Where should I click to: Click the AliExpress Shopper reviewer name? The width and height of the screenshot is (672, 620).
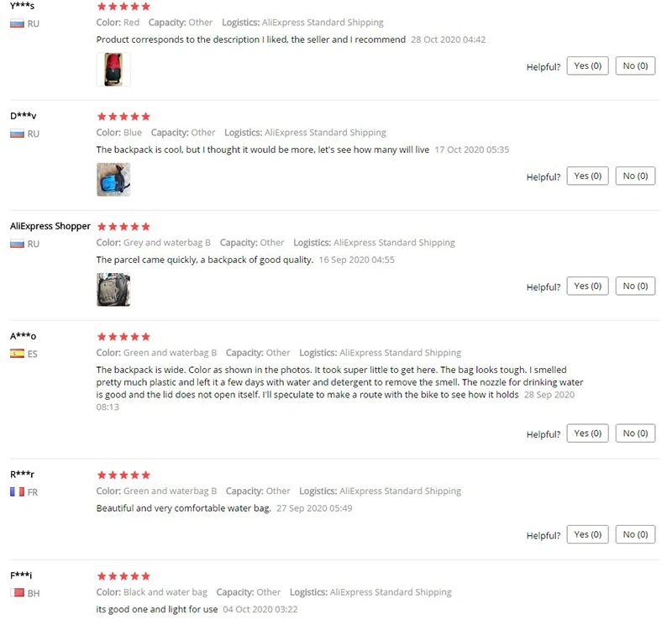50,226
